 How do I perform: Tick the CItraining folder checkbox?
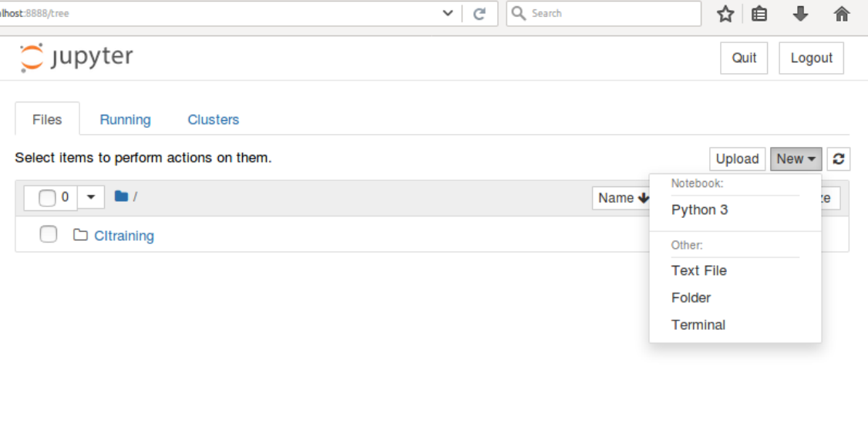(x=49, y=234)
